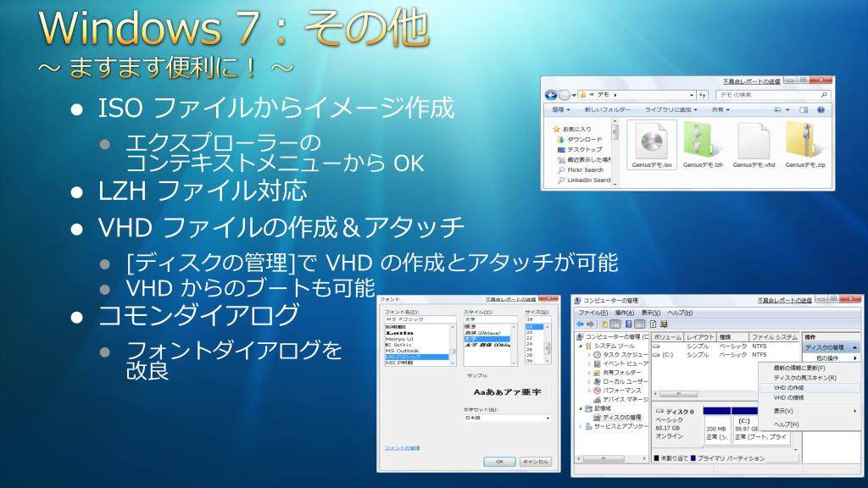Click the (C:) volume row drive icon

[657, 355]
